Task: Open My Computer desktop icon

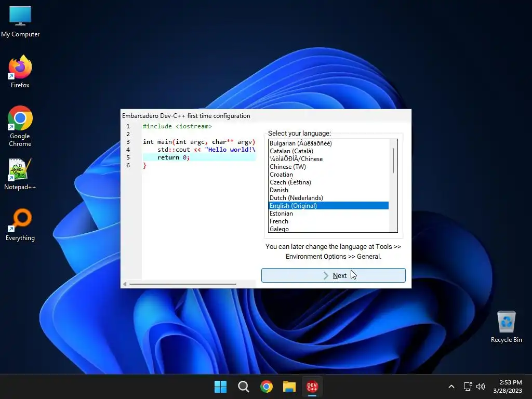Action: (x=20, y=21)
